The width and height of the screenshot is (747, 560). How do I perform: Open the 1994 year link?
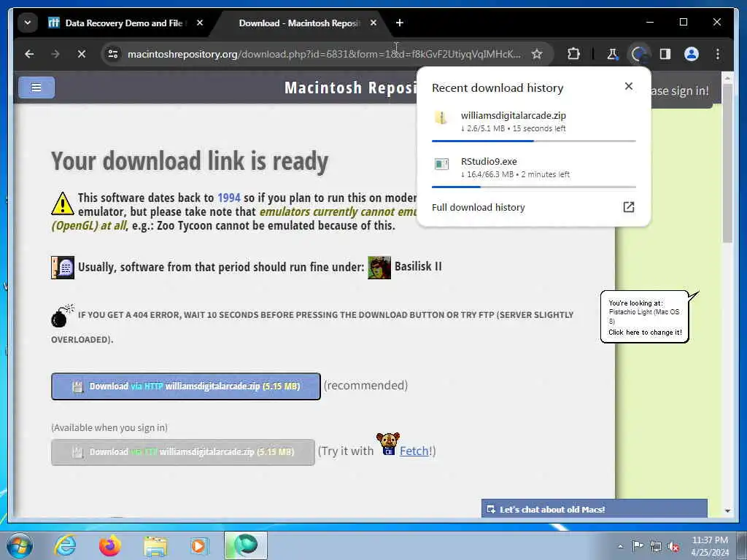[228, 198]
